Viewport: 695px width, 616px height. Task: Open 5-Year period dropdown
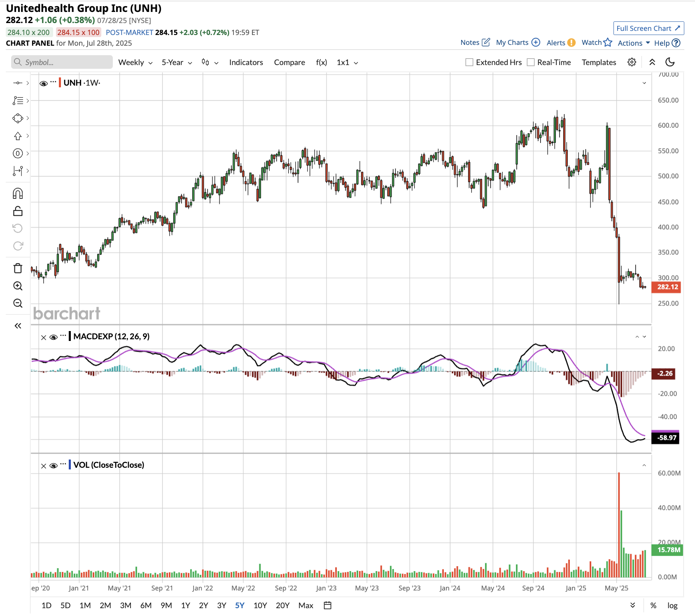tap(177, 62)
